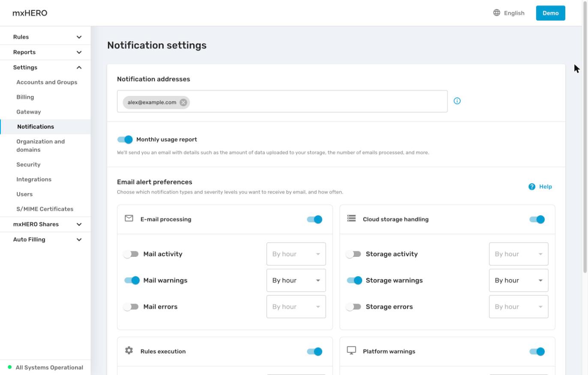The height and width of the screenshot is (375, 588).
Task: Expand the Reports sidebar section
Action: [45, 52]
